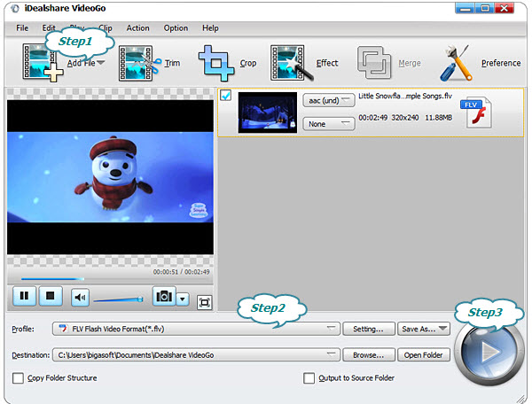The height and width of the screenshot is (404, 532).
Task: Open the Trim tool scissors icon
Action: (140, 63)
